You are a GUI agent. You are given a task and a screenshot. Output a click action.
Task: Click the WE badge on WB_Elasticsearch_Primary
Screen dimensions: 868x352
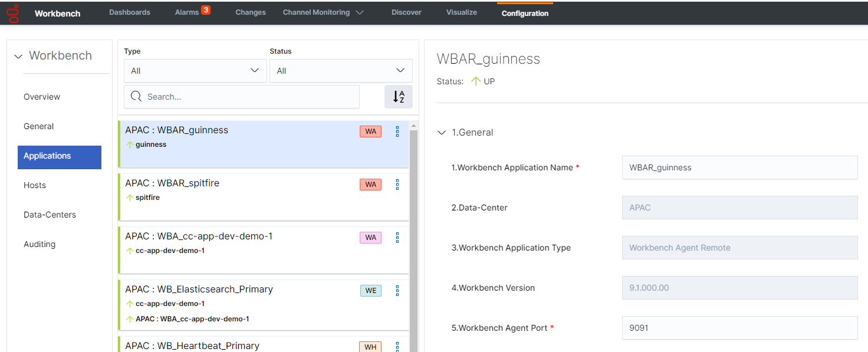pyautogui.click(x=370, y=290)
